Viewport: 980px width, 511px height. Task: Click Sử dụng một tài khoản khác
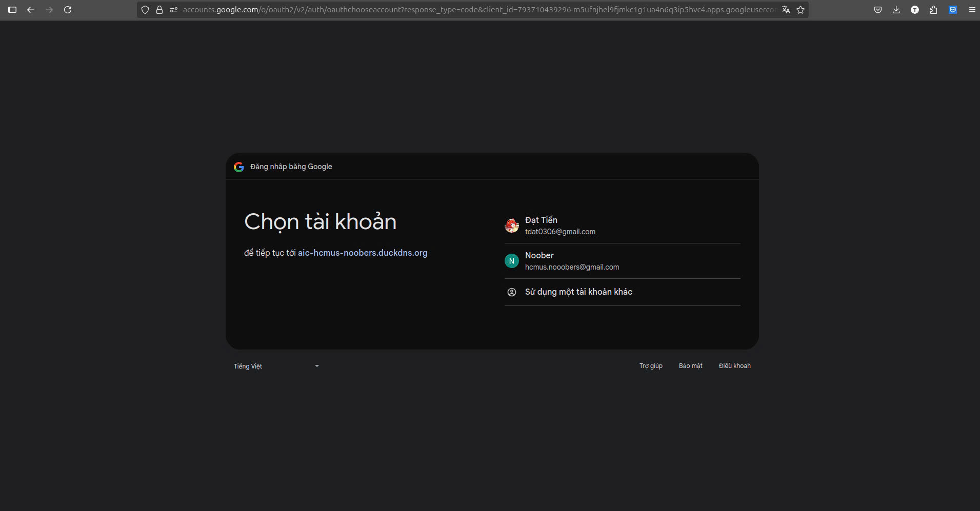click(623, 292)
